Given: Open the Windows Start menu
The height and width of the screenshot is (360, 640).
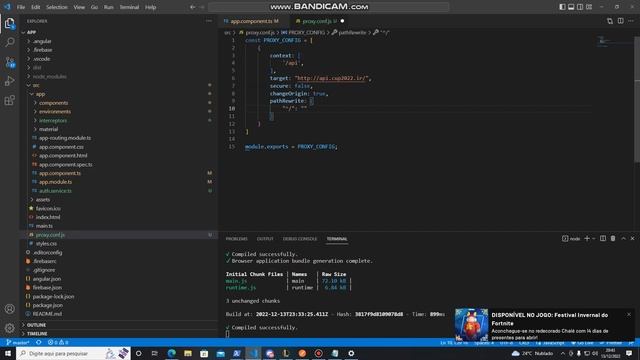Looking at the screenshot, I should [x=8, y=353].
